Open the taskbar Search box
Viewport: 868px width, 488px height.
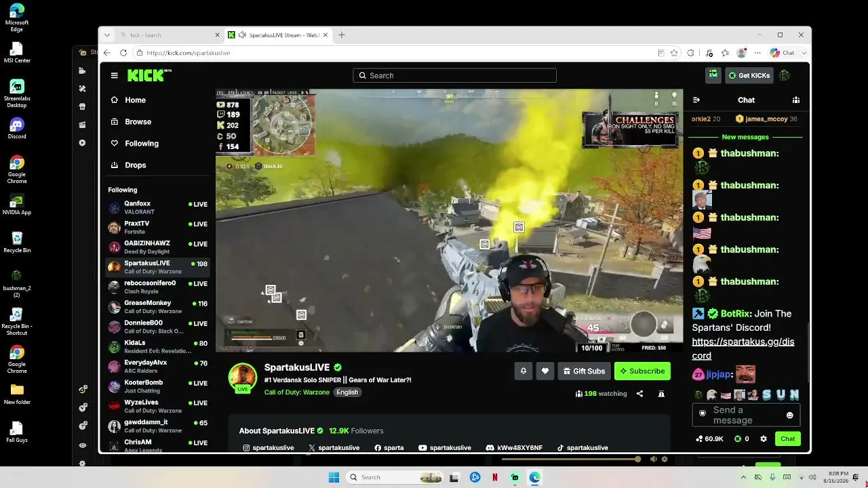[x=396, y=477]
